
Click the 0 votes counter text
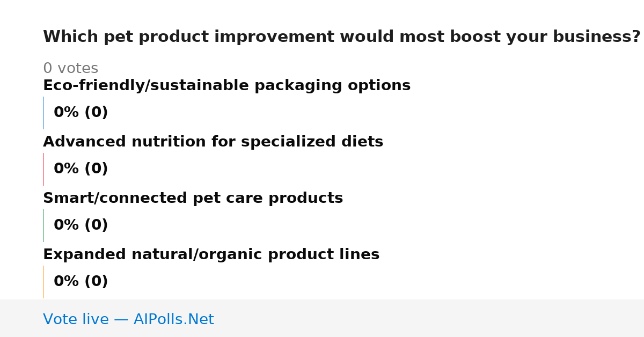pos(70,69)
